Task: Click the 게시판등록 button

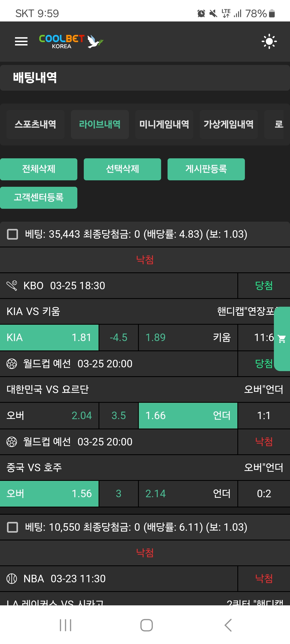Action: click(206, 169)
